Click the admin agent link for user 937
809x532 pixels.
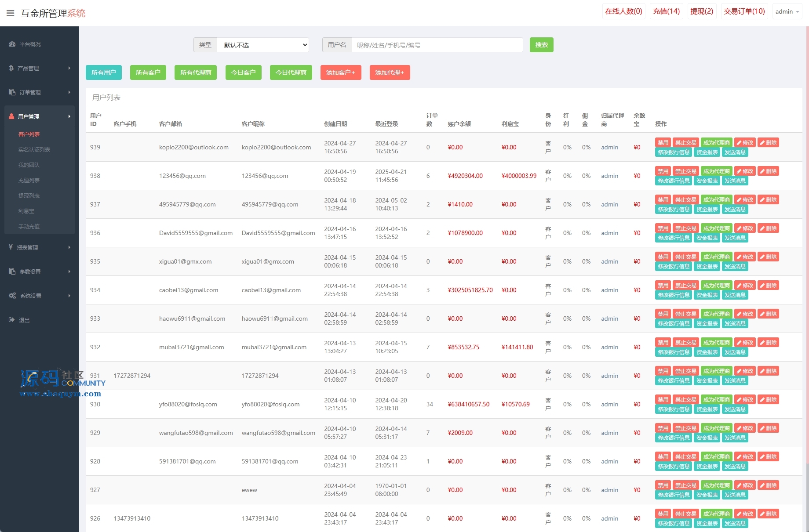609,204
